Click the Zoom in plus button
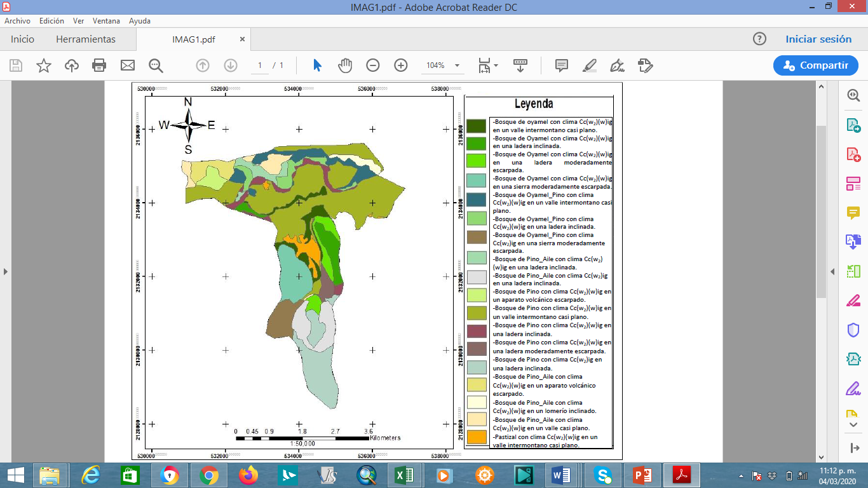 (401, 65)
